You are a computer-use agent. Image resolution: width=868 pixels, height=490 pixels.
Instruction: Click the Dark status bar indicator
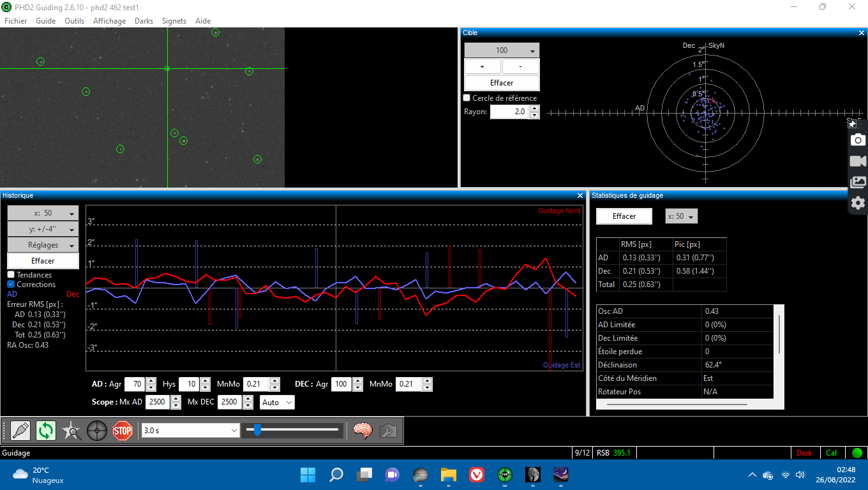[x=804, y=453]
